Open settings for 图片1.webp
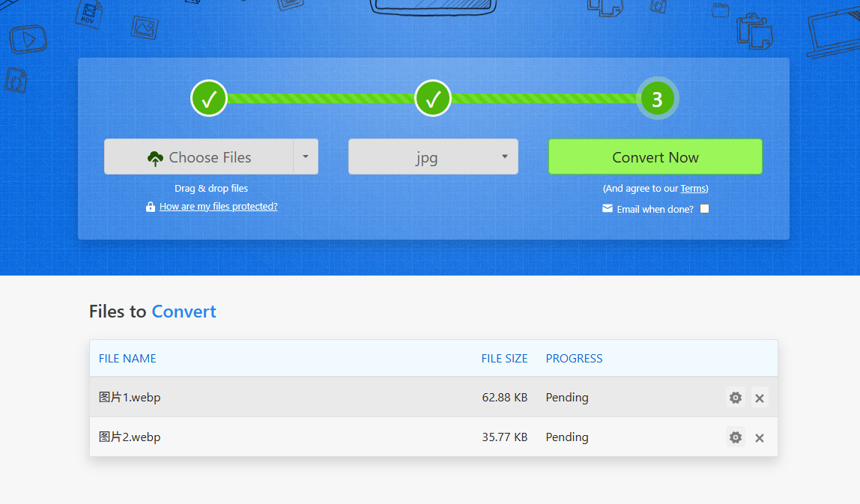 pyautogui.click(x=735, y=398)
